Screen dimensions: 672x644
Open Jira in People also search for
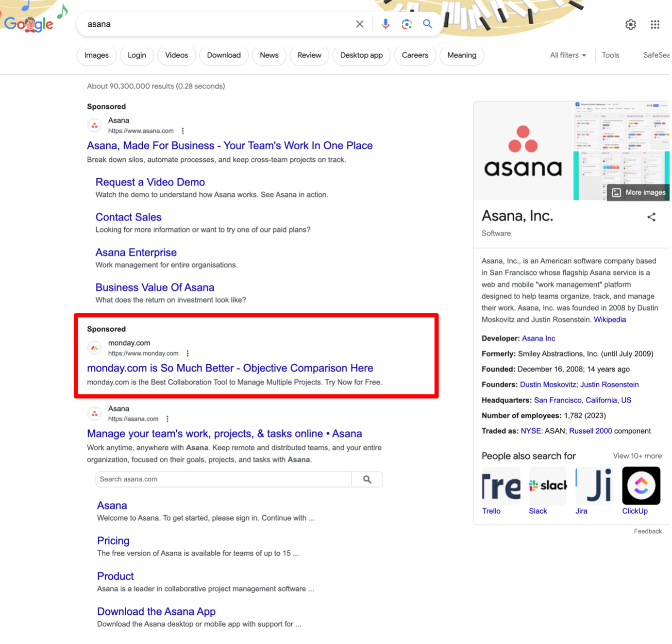point(594,491)
